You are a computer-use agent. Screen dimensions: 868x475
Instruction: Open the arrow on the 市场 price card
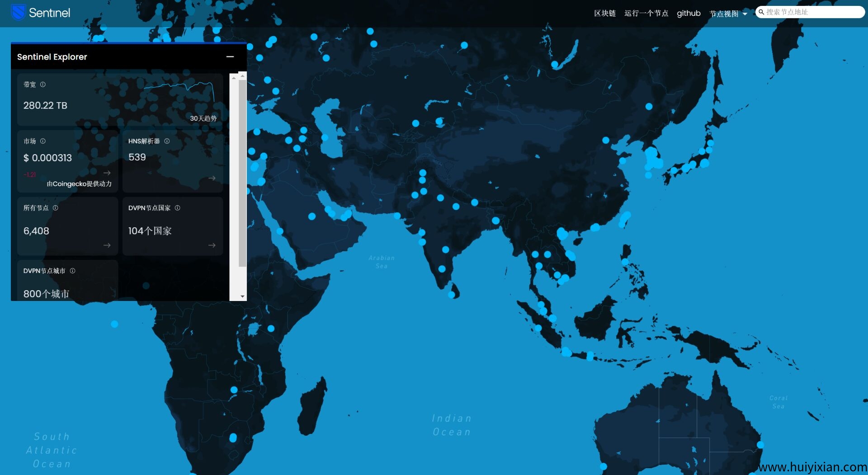pos(107,173)
